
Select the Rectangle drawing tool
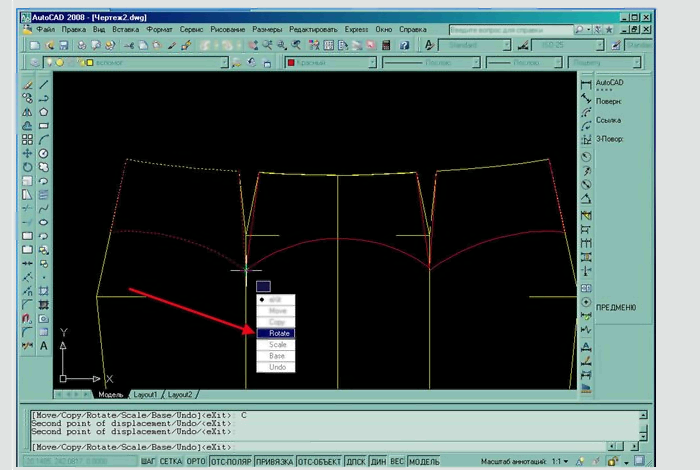(44, 126)
